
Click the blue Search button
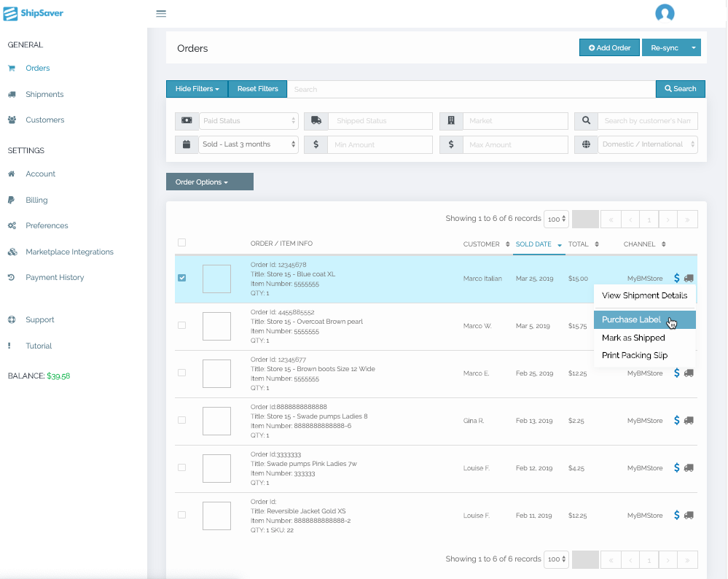click(x=680, y=89)
